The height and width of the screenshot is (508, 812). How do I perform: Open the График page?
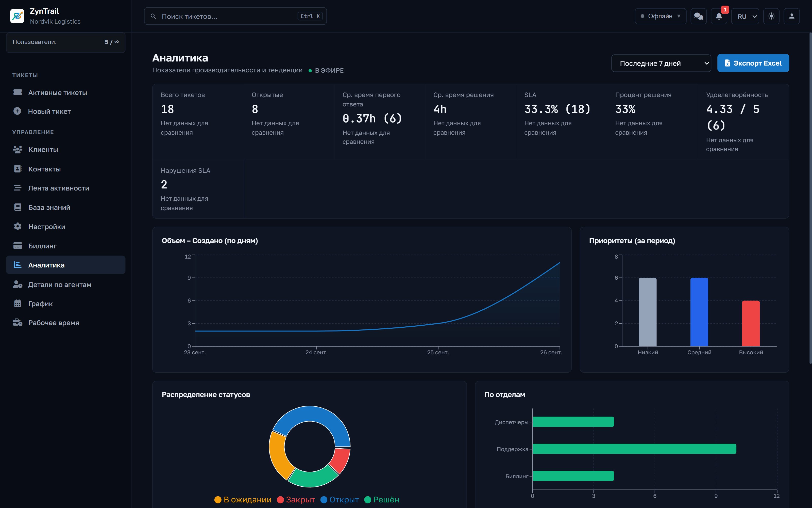66,304
